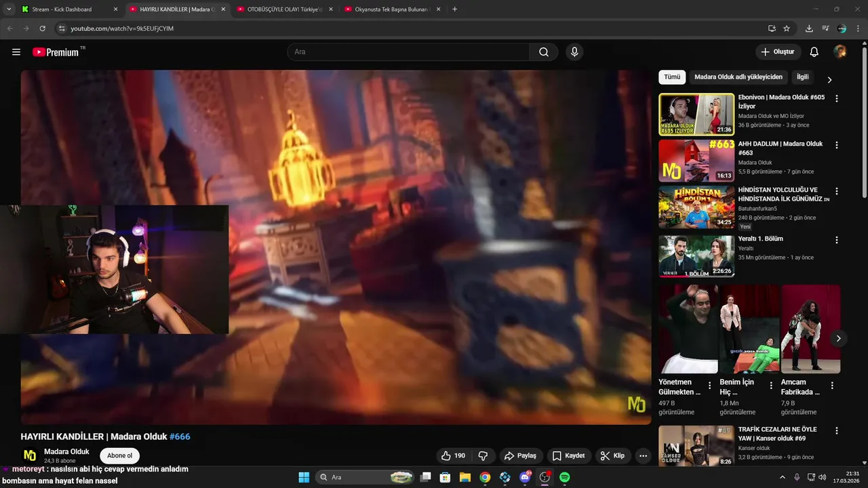Open options for Benim İçin Hiç short

[770, 385]
